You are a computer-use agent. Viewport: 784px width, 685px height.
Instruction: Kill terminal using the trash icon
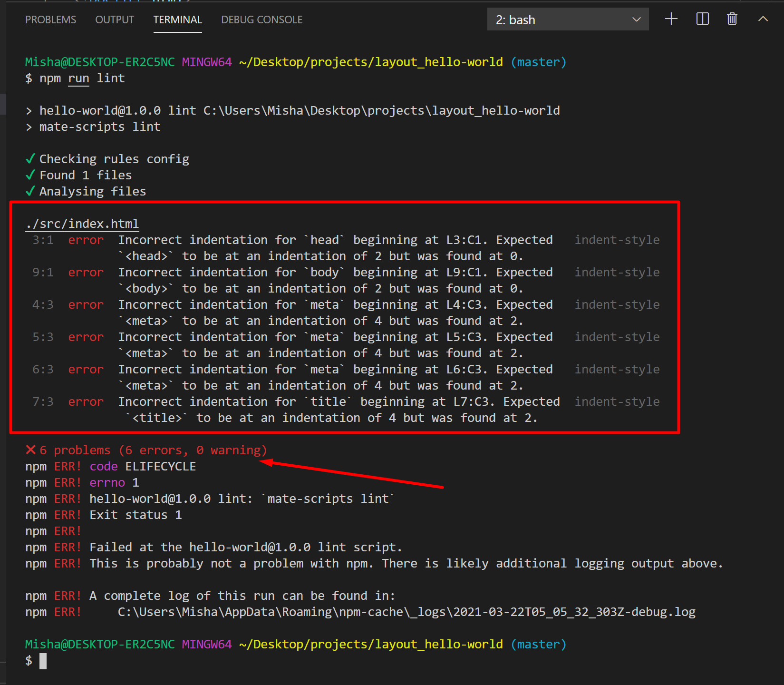pos(732,19)
